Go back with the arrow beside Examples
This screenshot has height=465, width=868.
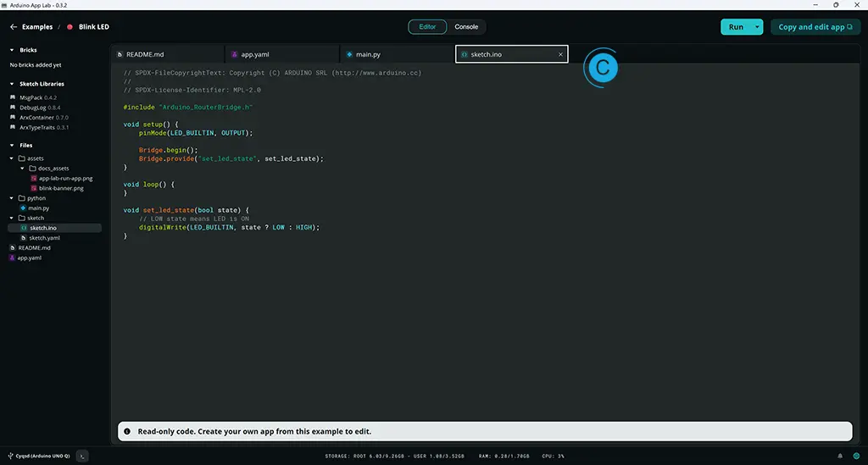14,26
